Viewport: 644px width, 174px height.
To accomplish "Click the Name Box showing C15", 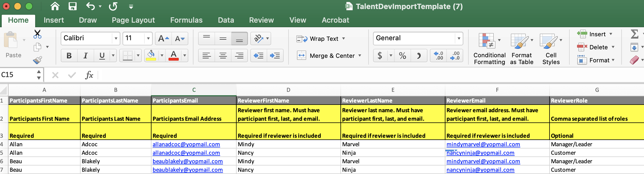I will pyautogui.click(x=18, y=75).
